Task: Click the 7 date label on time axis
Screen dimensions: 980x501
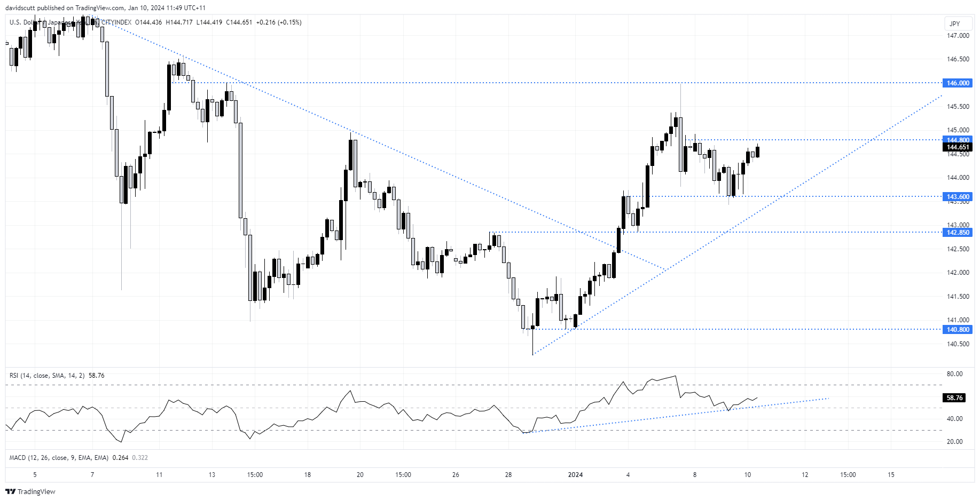Action: pos(92,475)
